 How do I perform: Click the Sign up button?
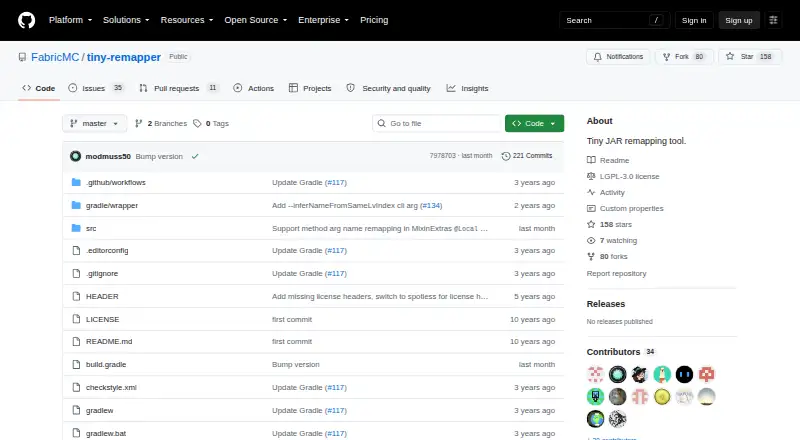[x=739, y=20]
